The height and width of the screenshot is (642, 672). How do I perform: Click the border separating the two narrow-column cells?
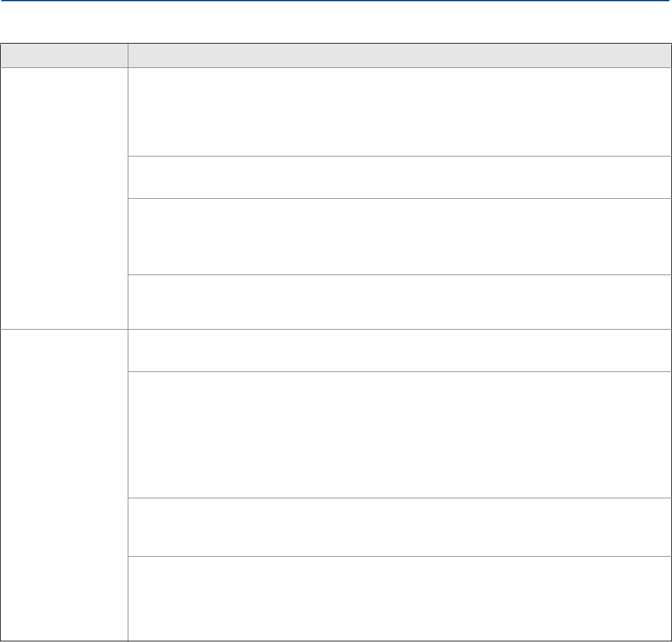pyautogui.click(x=64, y=329)
